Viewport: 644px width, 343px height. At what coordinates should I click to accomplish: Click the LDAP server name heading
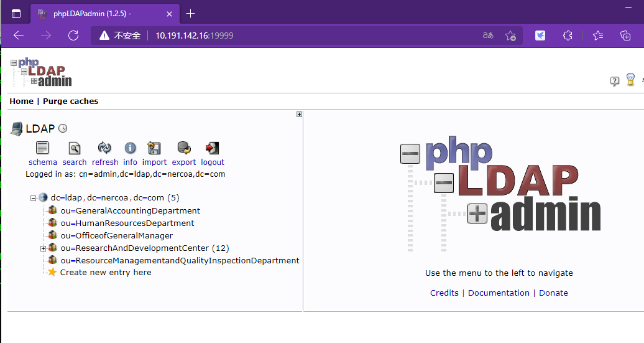click(x=40, y=129)
